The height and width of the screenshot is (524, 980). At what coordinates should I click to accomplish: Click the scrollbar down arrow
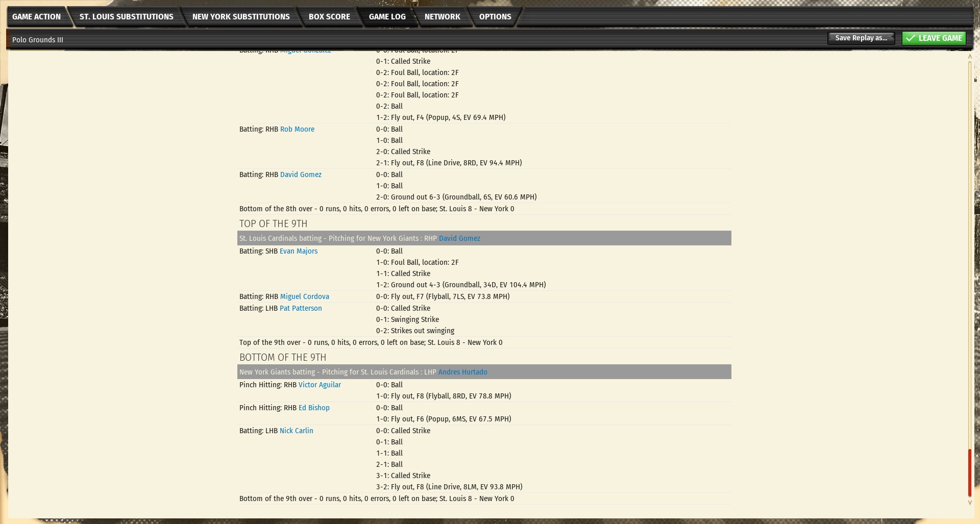point(970,503)
